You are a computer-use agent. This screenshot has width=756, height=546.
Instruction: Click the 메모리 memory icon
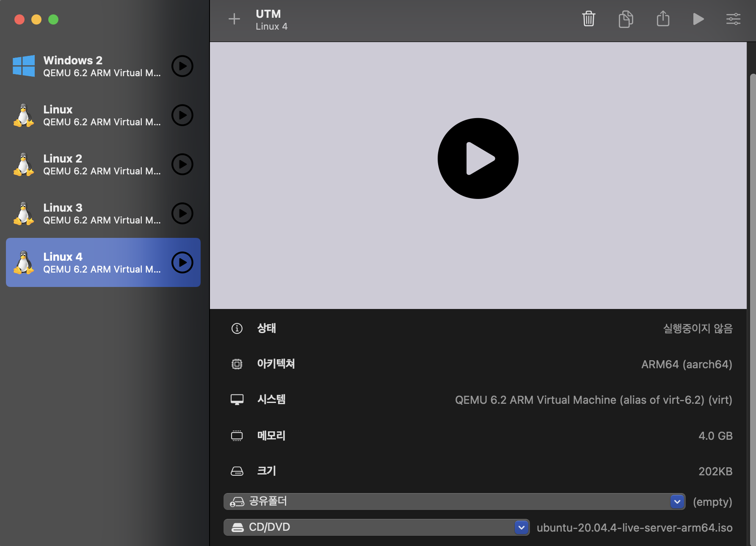[x=237, y=436]
